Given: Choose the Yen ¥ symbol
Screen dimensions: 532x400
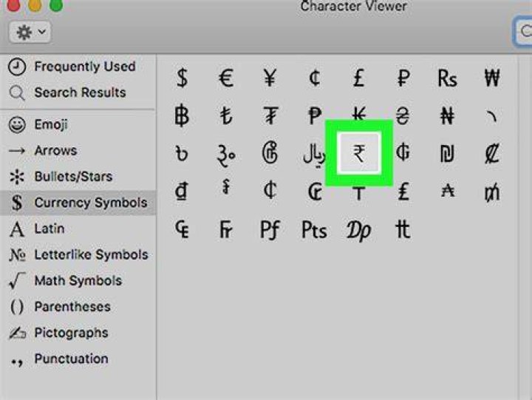Looking at the screenshot, I should (270, 78).
